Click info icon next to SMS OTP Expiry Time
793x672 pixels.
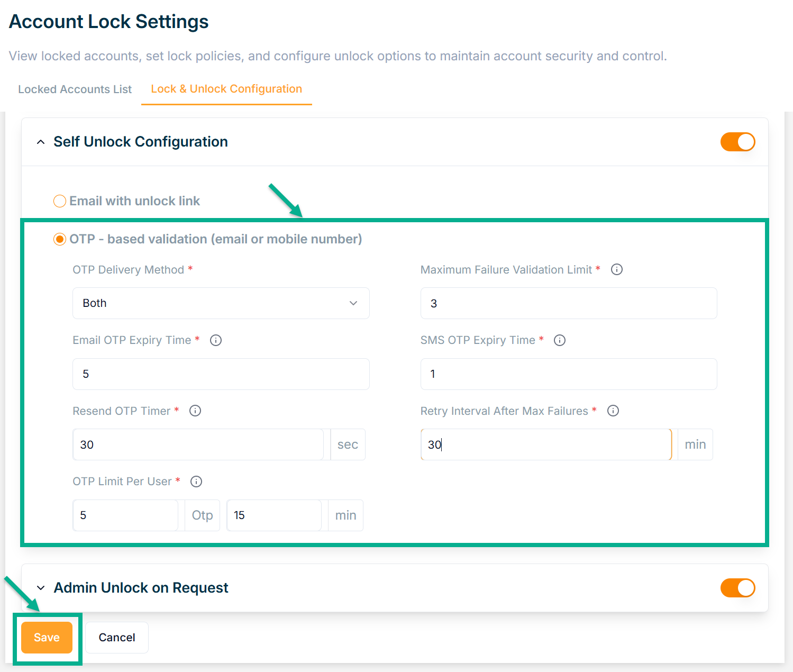click(560, 340)
